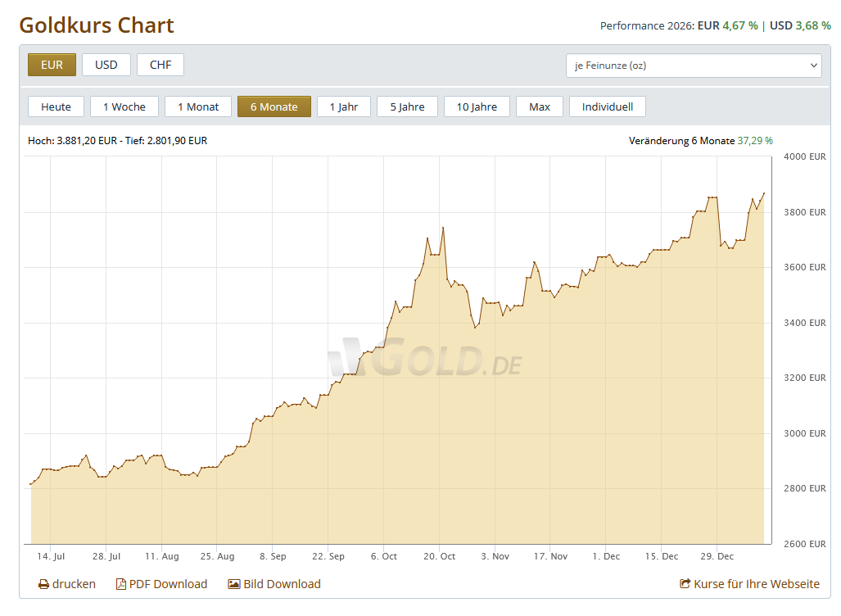This screenshot has width=841, height=616.
Task: Click the latest data point at chart end
Action: [x=764, y=193]
